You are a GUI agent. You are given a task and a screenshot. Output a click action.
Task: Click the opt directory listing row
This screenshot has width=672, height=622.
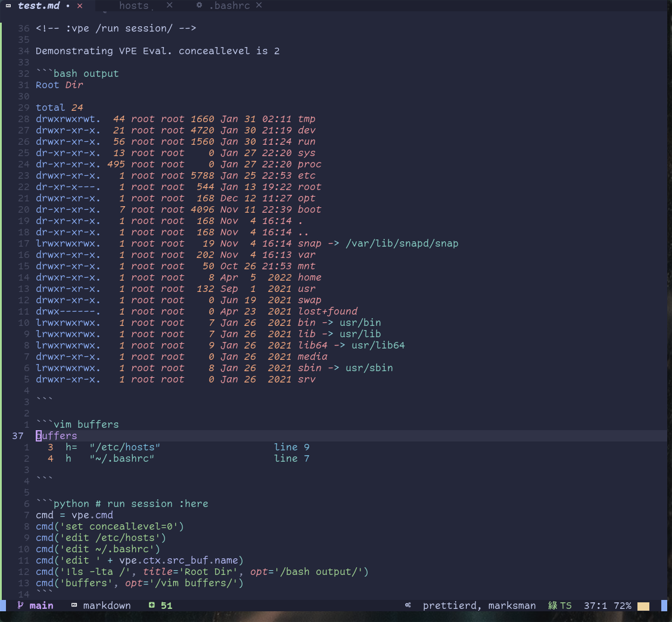tap(175, 198)
